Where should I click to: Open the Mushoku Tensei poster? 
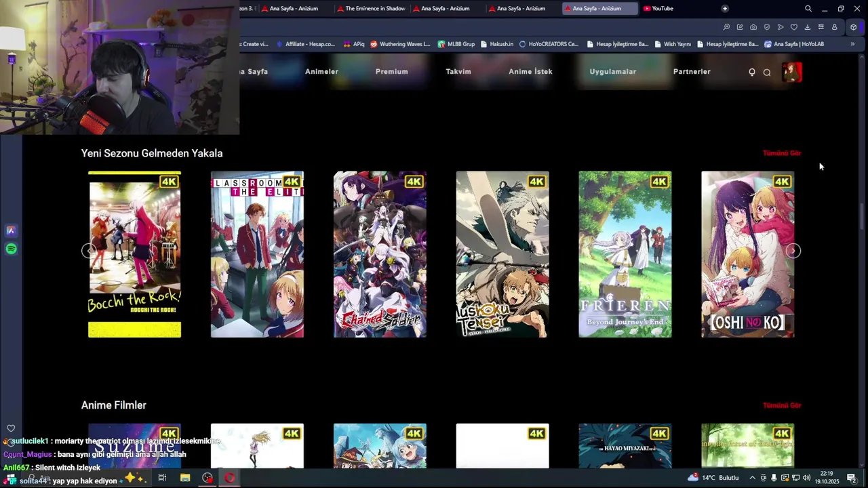(x=502, y=254)
